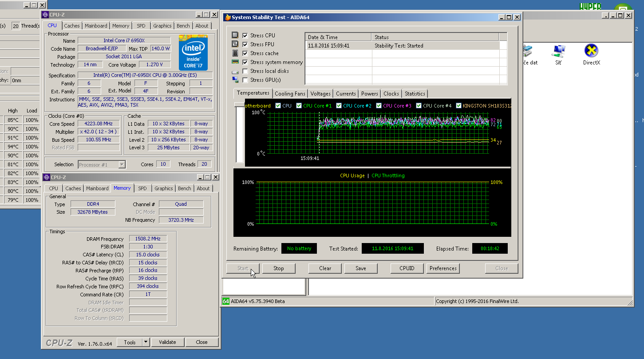The image size is (644, 359).
Task: Open SPD tab in top CPU-Z window
Action: (141, 26)
